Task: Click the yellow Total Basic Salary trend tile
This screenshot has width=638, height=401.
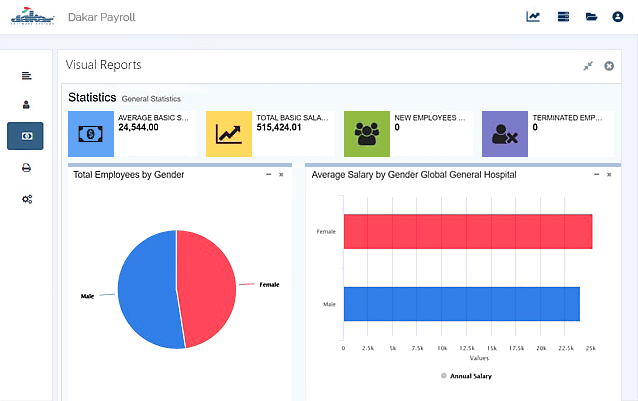Action: click(x=229, y=134)
